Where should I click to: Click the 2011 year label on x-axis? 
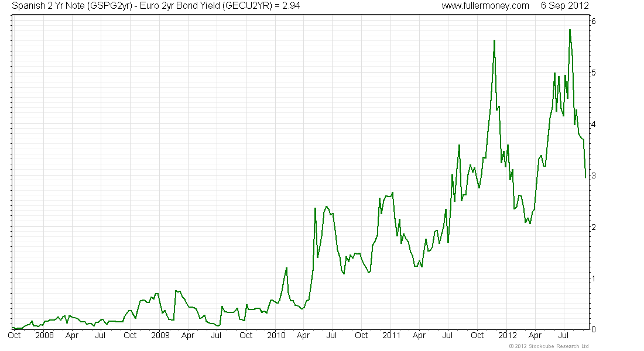pyautogui.click(x=391, y=335)
